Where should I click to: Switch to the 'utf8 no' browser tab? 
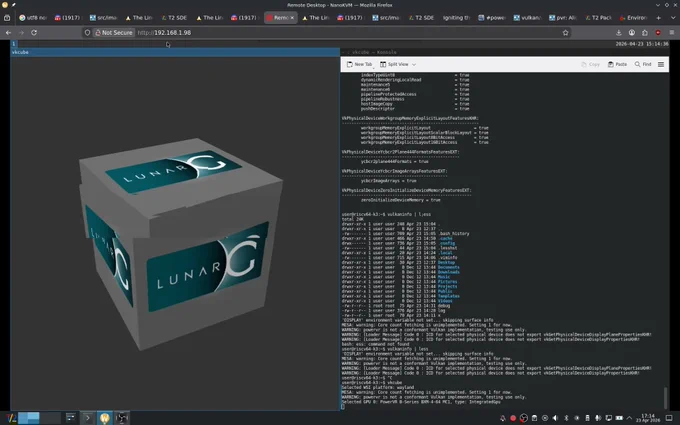[33, 18]
